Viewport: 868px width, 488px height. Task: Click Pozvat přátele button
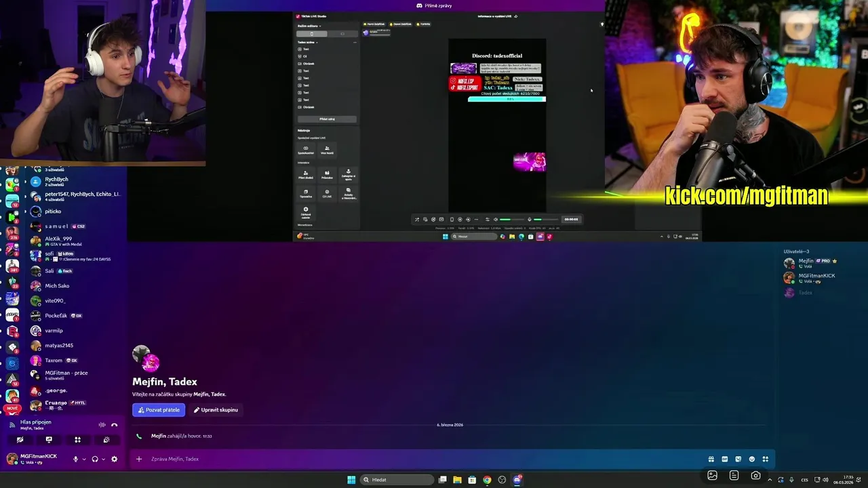coord(159,409)
